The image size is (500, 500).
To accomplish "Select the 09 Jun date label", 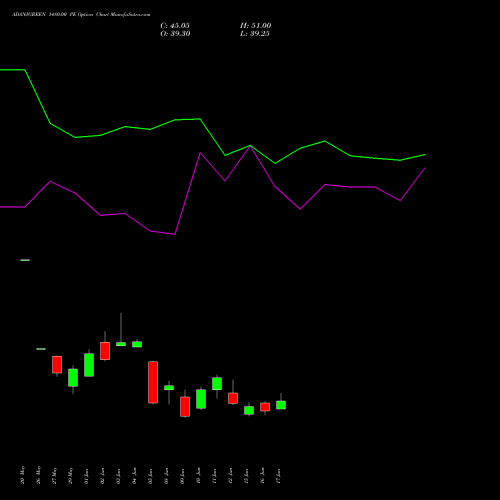I will point(182,476).
